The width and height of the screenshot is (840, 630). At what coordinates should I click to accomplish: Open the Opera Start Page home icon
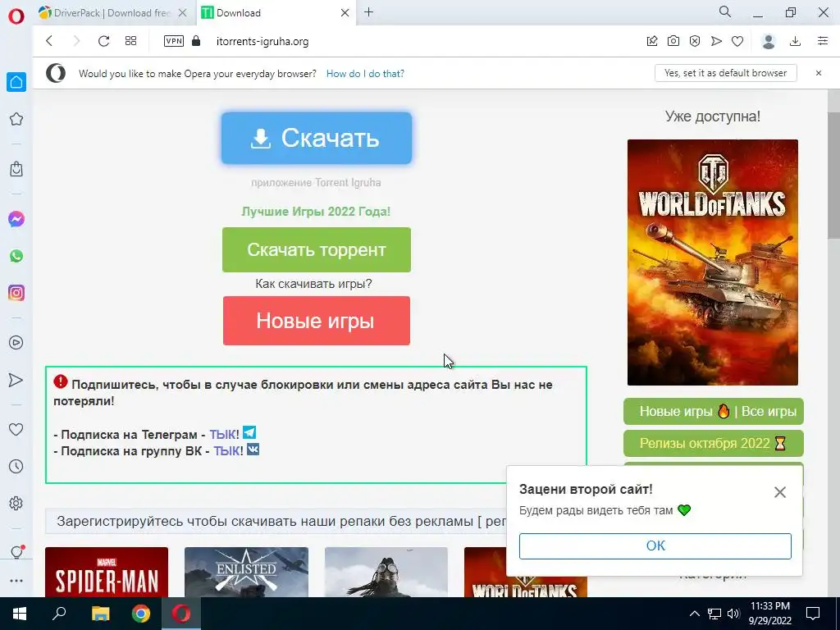[x=16, y=82]
